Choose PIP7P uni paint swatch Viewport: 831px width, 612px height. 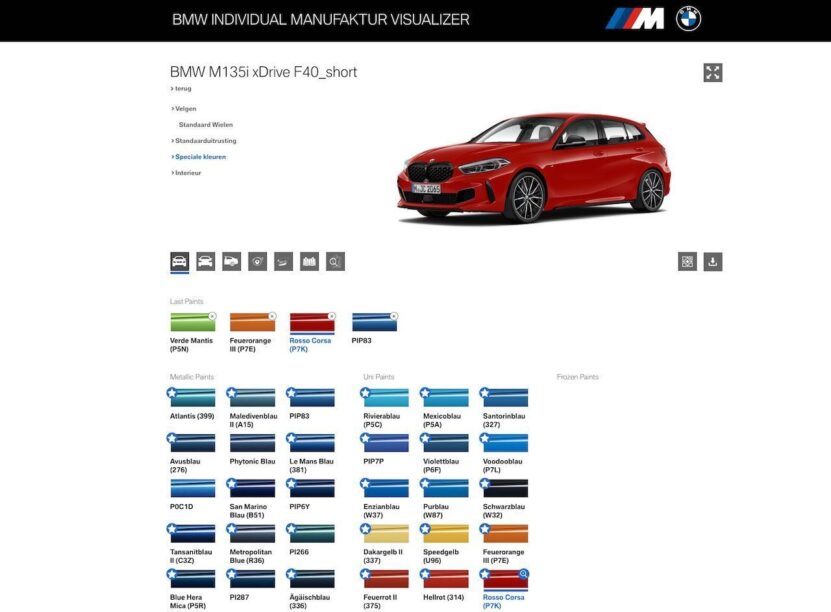pyautogui.click(x=386, y=442)
